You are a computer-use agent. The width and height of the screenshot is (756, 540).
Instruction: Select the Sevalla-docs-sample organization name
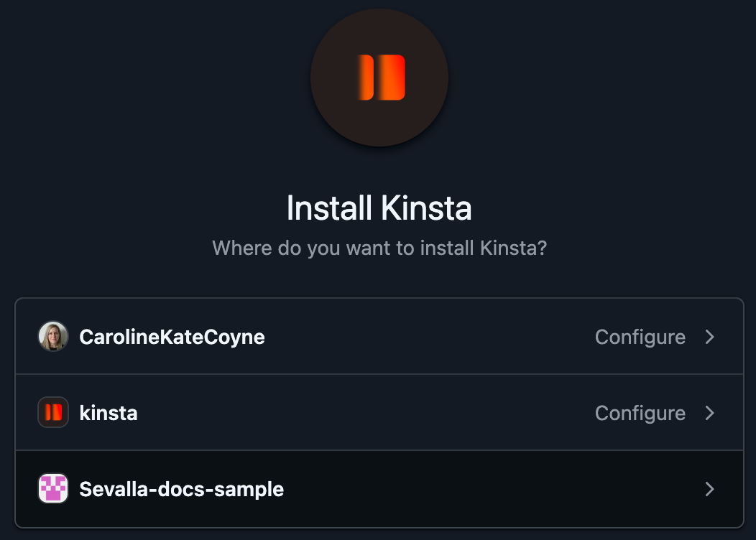pyautogui.click(x=180, y=488)
